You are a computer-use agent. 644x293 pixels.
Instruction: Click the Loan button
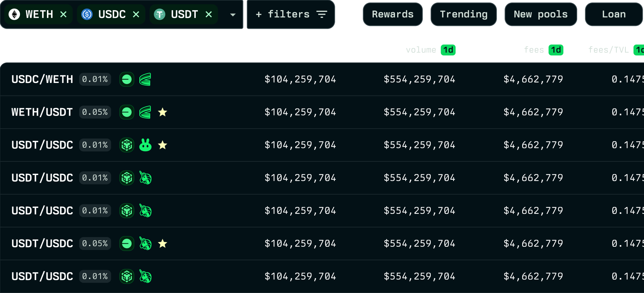pos(614,14)
